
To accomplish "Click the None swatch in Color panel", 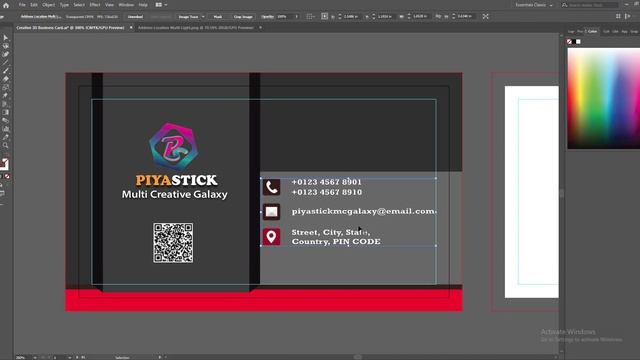I will pyautogui.click(x=570, y=42).
